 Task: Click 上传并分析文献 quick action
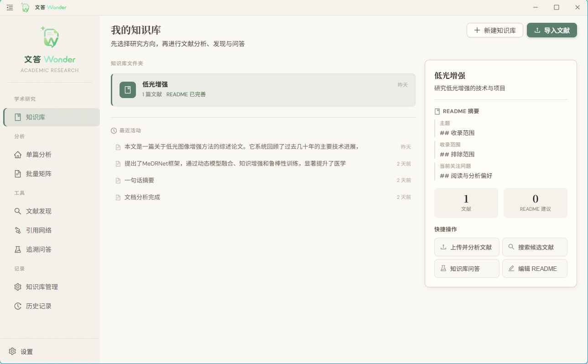click(467, 247)
